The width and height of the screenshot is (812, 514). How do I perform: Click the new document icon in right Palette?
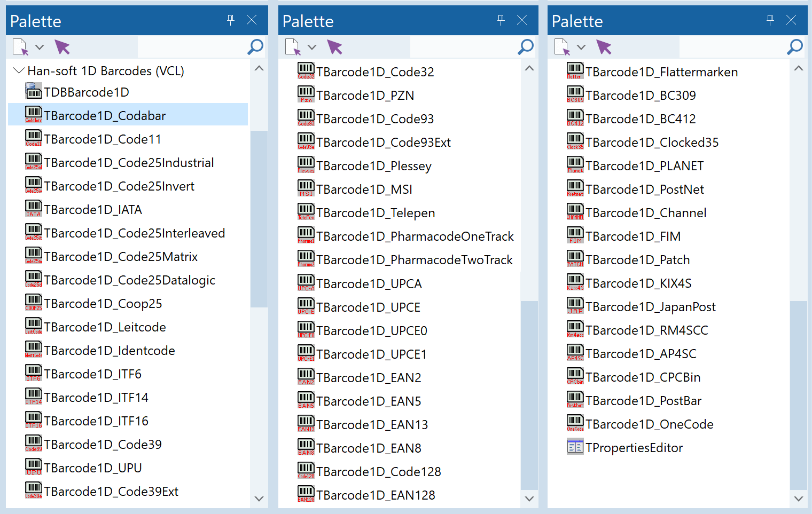[x=562, y=47]
